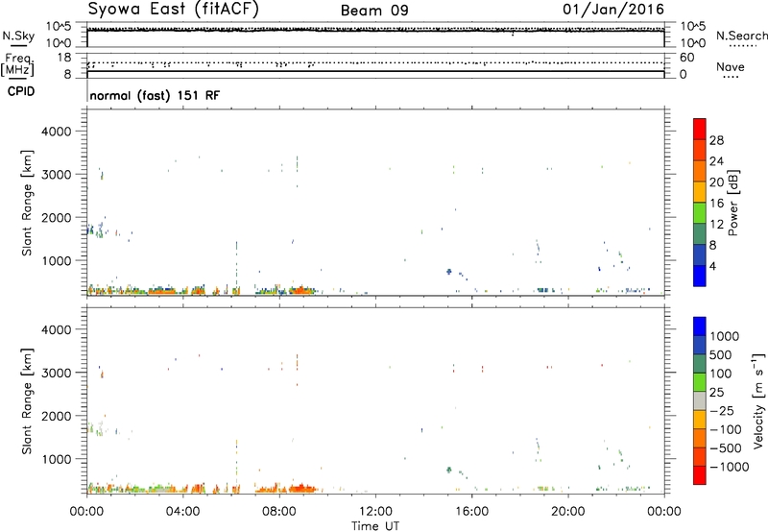Click the power scale value '4'

713,266
